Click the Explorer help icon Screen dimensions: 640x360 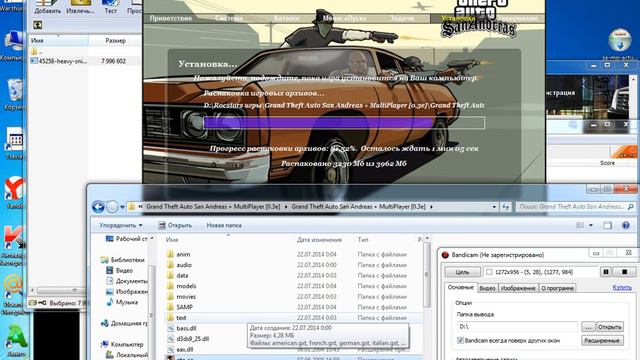click(625, 226)
